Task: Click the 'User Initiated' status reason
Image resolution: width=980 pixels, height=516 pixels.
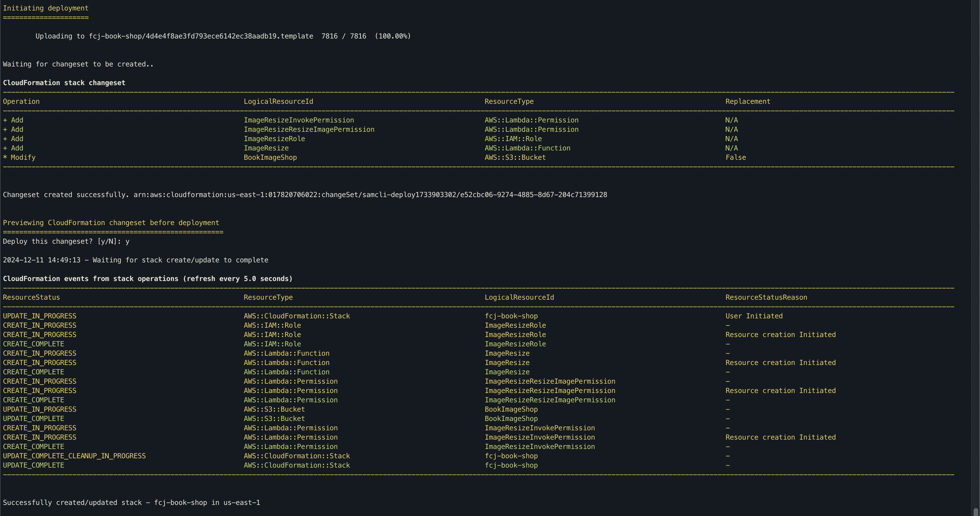Action: point(754,316)
